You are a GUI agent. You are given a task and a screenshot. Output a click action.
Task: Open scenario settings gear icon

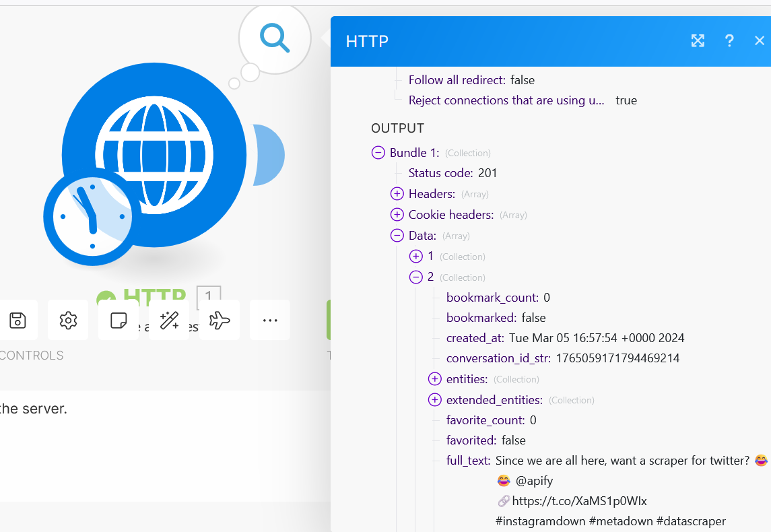(68, 320)
